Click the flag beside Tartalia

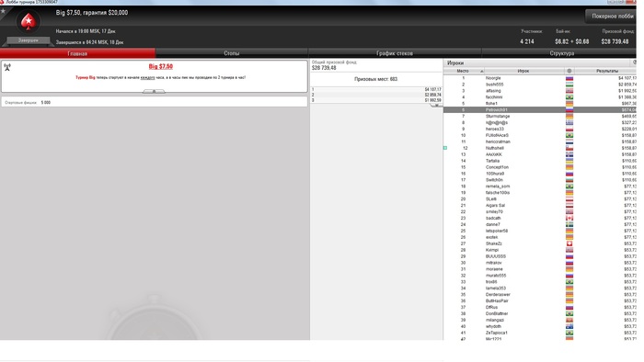[569, 161]
